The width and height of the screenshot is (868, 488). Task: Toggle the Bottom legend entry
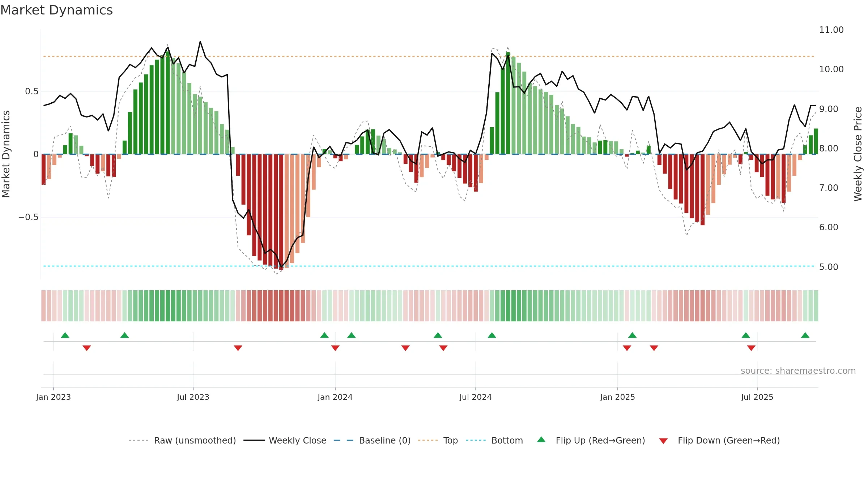point(494,440)
